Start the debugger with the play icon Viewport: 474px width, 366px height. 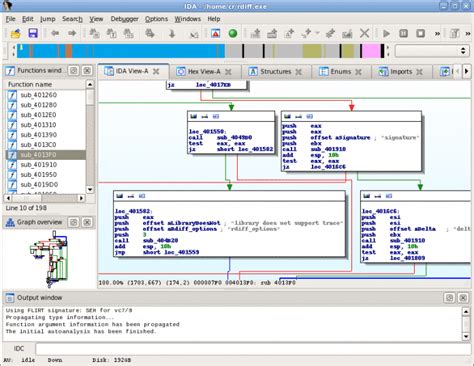386,33
